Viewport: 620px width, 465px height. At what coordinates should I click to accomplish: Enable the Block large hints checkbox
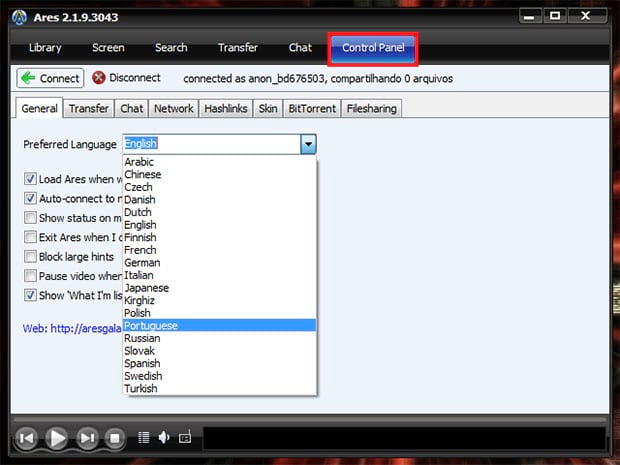coord(30,256)
